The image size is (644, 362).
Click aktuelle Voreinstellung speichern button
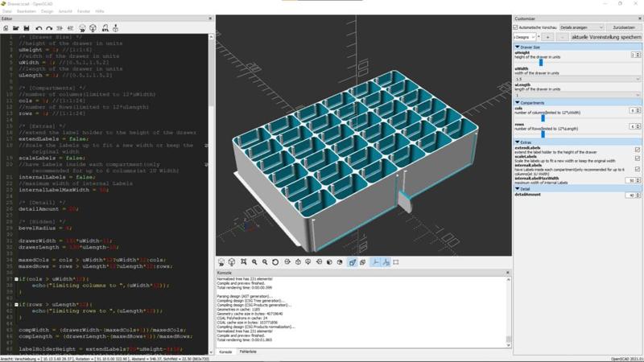tap(606, 37)
